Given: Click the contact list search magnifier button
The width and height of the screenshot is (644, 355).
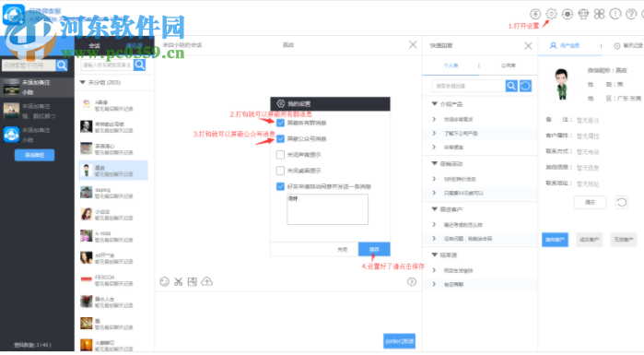Looking at the screenshot, I should (140, 65).
